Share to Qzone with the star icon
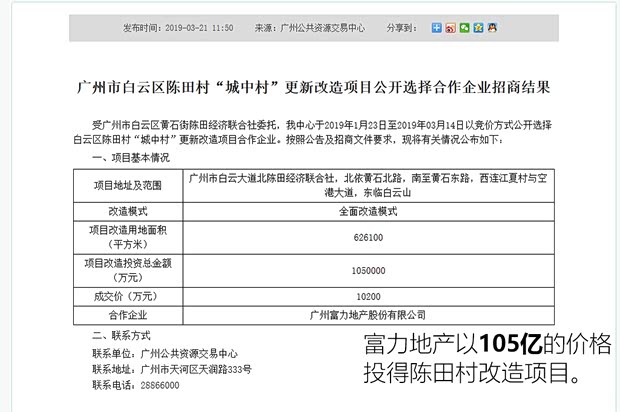 click(478, 28)
